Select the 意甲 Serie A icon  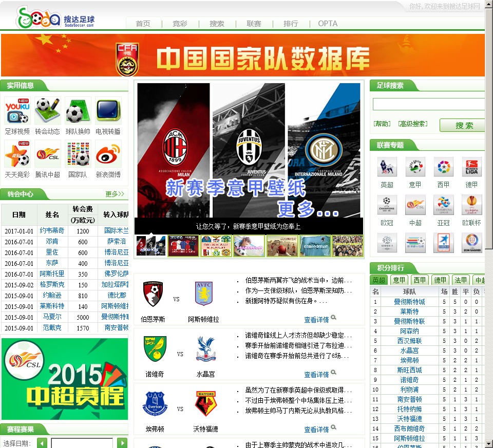(415, 167)
